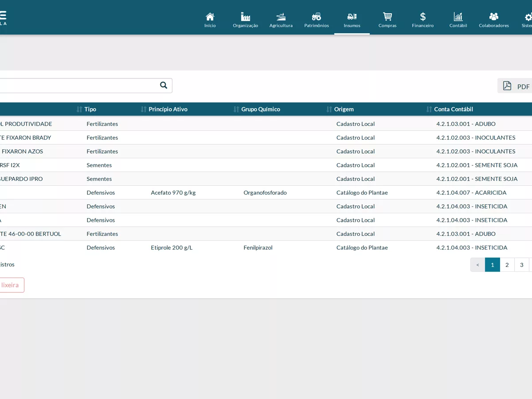Click 4.2.1.03.001 - ADUBO in PRODUTIVIDADE row
The width and height of the screenshot is (532, 399).
coord(466,124)
